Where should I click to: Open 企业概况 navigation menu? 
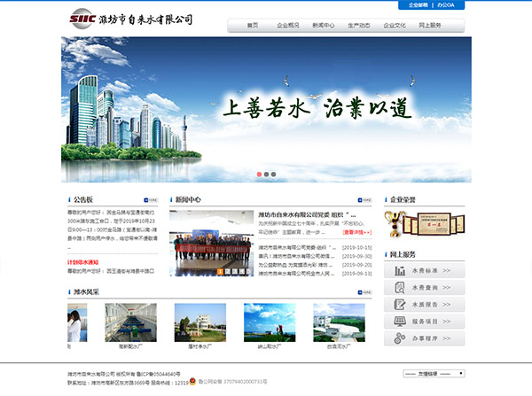coord(289,26)
